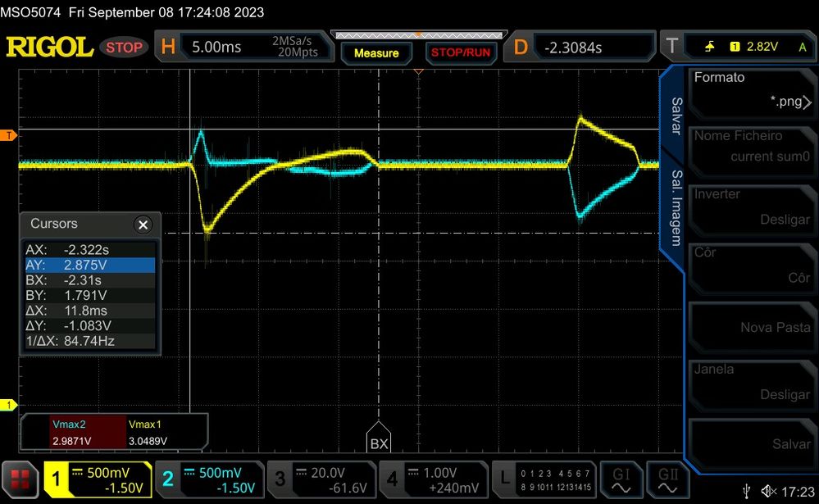Click the STOP/RUN button
Image resolution: width=819 pixels, height=504 pixels.
[x=460, y=52]
